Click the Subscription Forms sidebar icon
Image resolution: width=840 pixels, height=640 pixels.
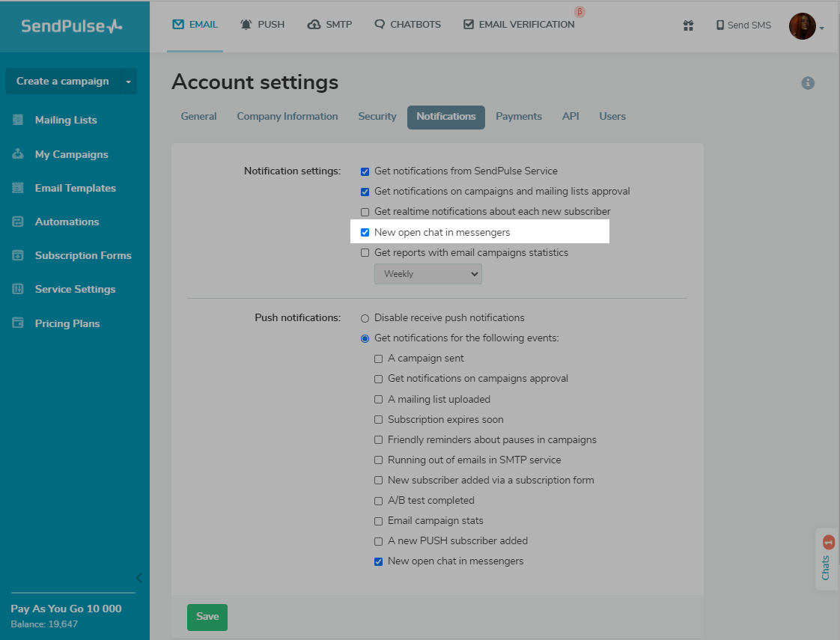tap(18, 255)
